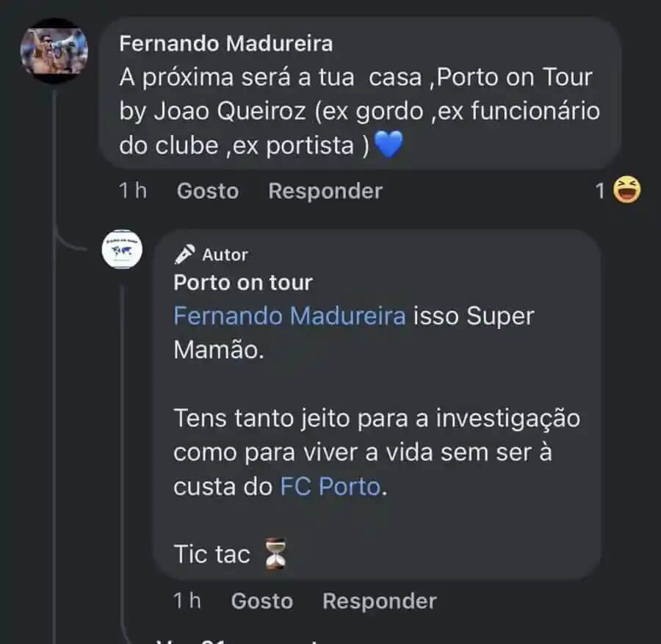Toggle Gosto on Porto on tour's reply
Screen dimensions: 661x644
tap(262, 601)
